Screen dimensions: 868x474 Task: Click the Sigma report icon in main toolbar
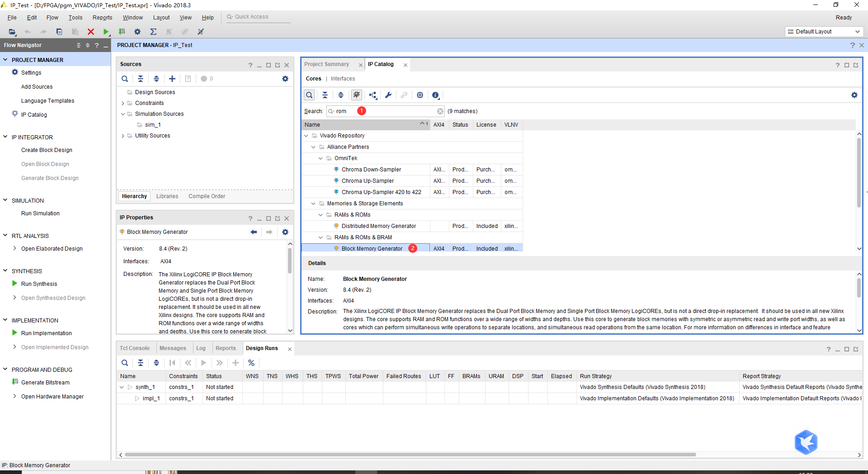[153, 32]
